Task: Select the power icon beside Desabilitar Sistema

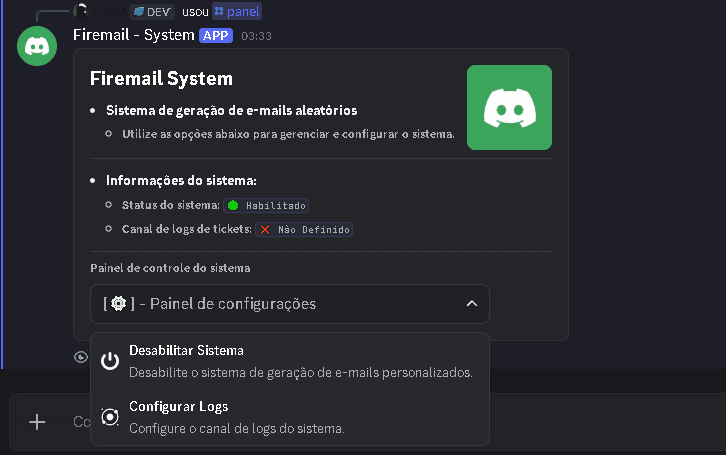Action: click(110, 361)
